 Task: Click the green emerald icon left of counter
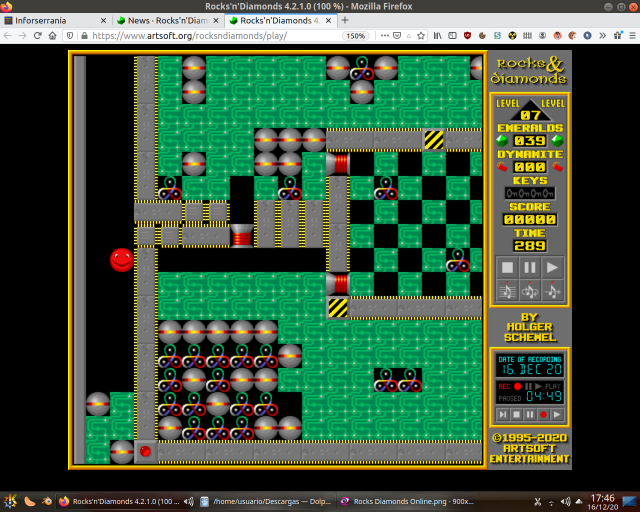(x=502, y=141)
